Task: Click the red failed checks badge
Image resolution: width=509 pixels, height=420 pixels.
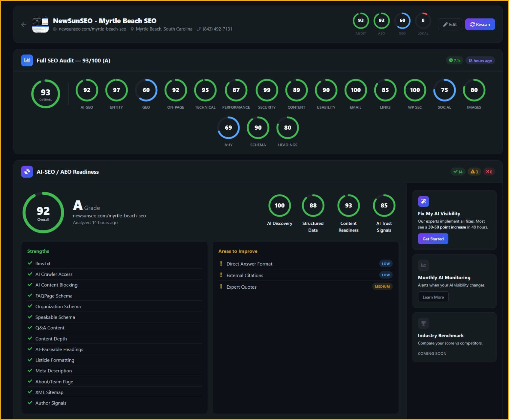Action: click(x=489, y=172)
